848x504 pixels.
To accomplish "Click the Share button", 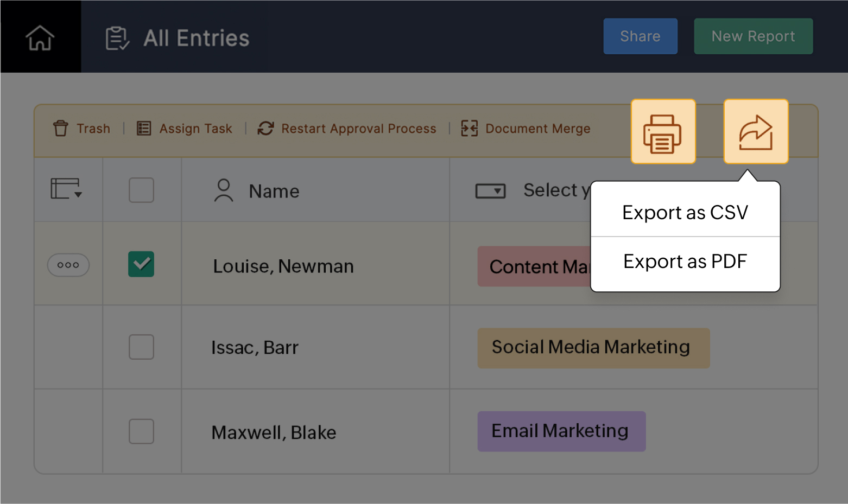I will [640, 36].
